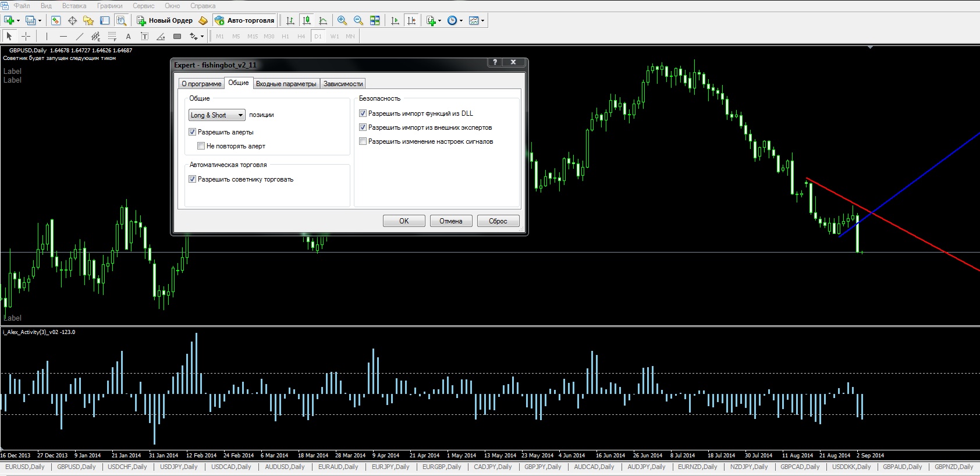Open the Сервис menu
Image resolution: width=980 pixels, height=476 pixels.
144,6
